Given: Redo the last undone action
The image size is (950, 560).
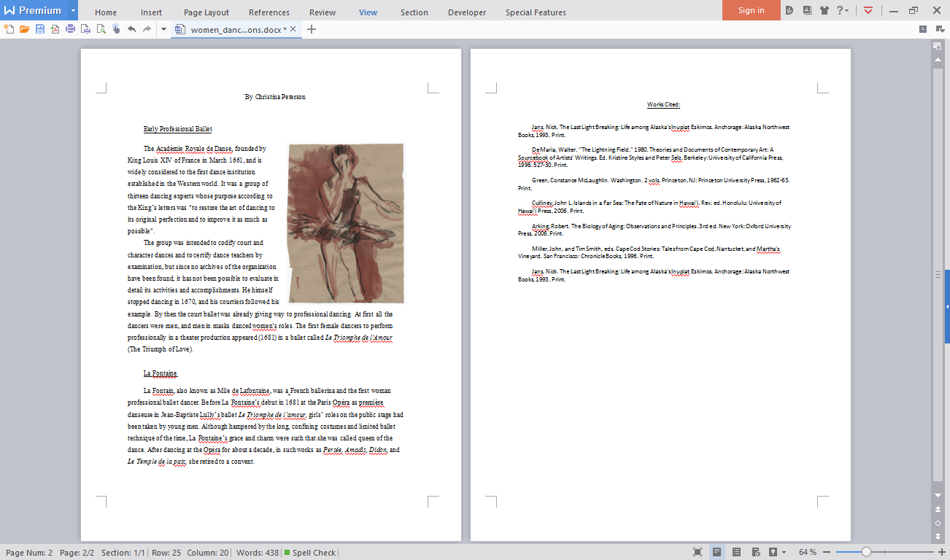Looking at the screenshot, I should click(x=147, y=29).
